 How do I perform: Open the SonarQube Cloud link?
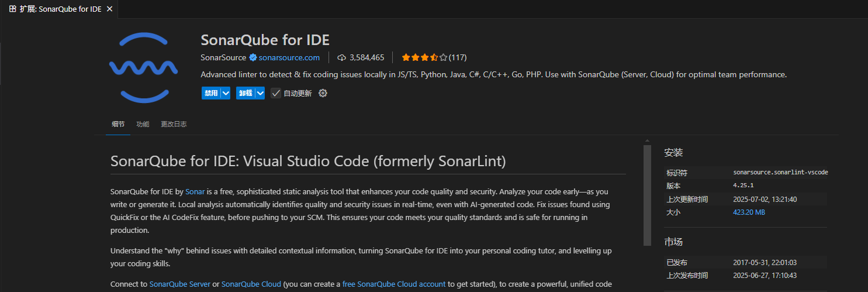tap(251, 284)
